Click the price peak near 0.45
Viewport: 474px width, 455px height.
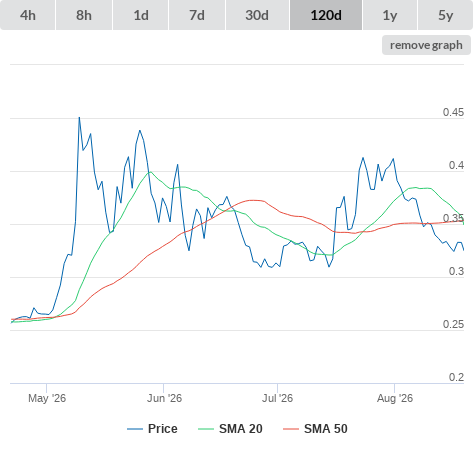click(79, 118)
